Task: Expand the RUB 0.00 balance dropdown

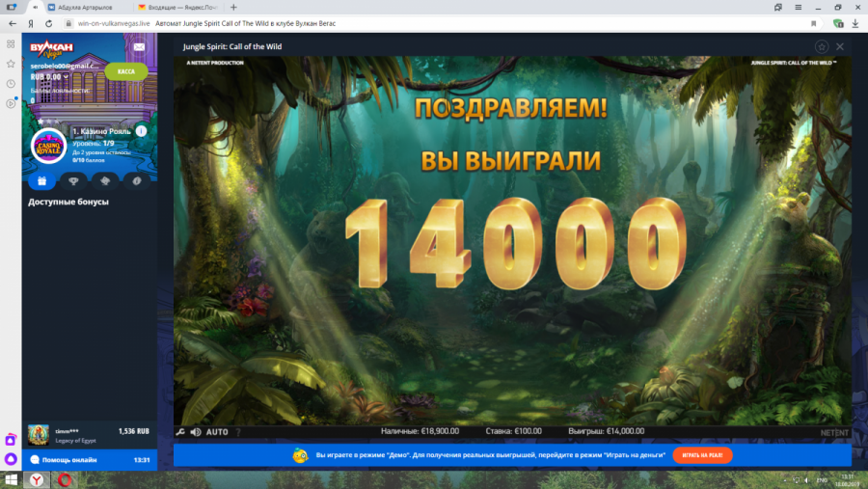Action: 49,77
